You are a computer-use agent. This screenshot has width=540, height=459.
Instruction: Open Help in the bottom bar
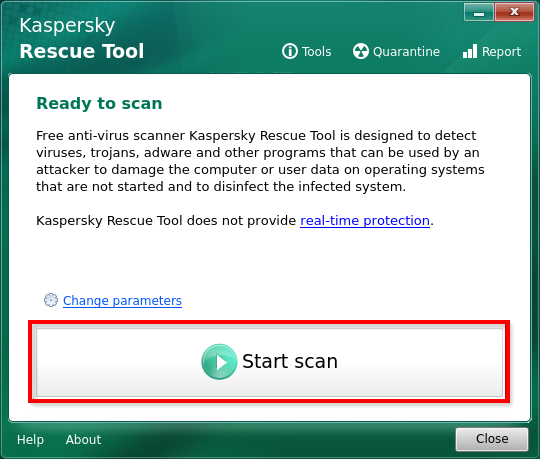[x=30, y=440]
